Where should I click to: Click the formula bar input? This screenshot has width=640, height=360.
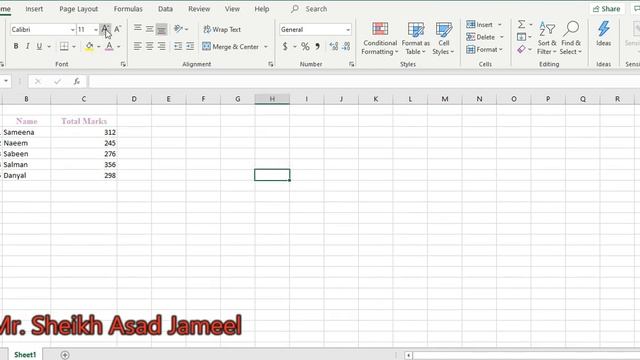point(363,82)
